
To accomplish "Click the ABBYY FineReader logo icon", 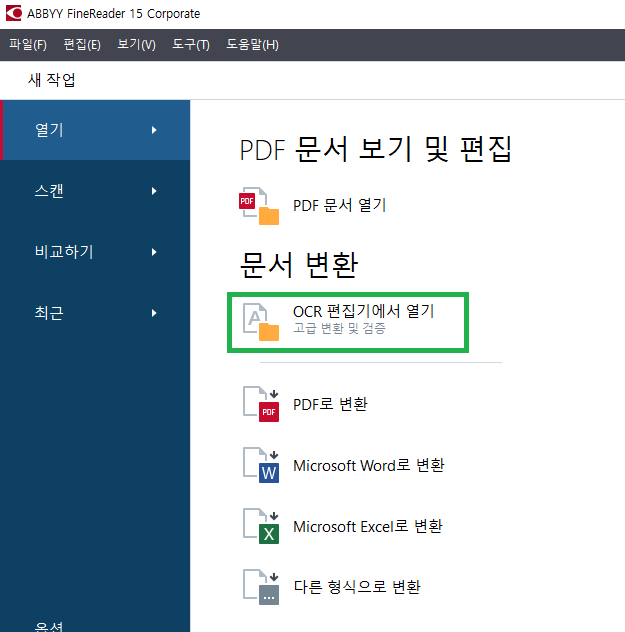I will (13, 13).
